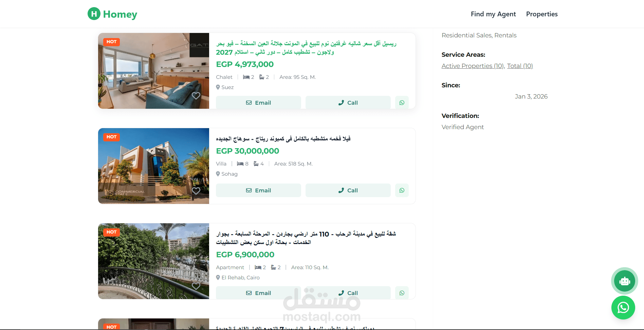Image resolution: width=644 pixels, height=330 pixels.
Task: Favorite the Sohag villa with heart icon
Action: 196,191
